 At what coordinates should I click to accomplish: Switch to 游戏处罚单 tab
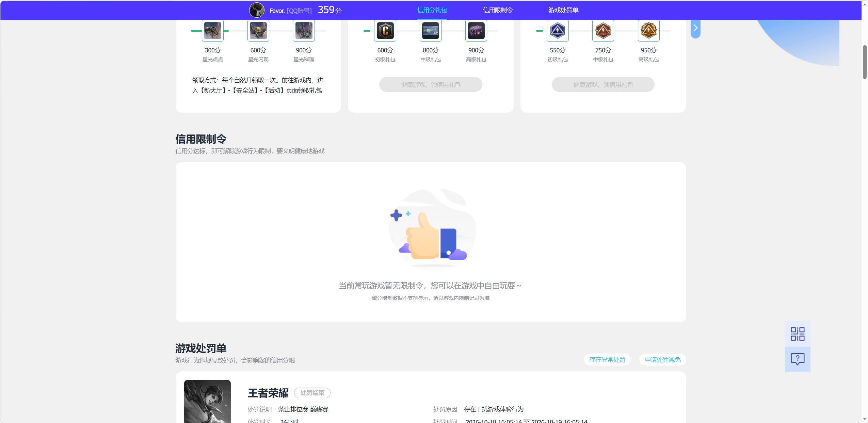[563, 10]
